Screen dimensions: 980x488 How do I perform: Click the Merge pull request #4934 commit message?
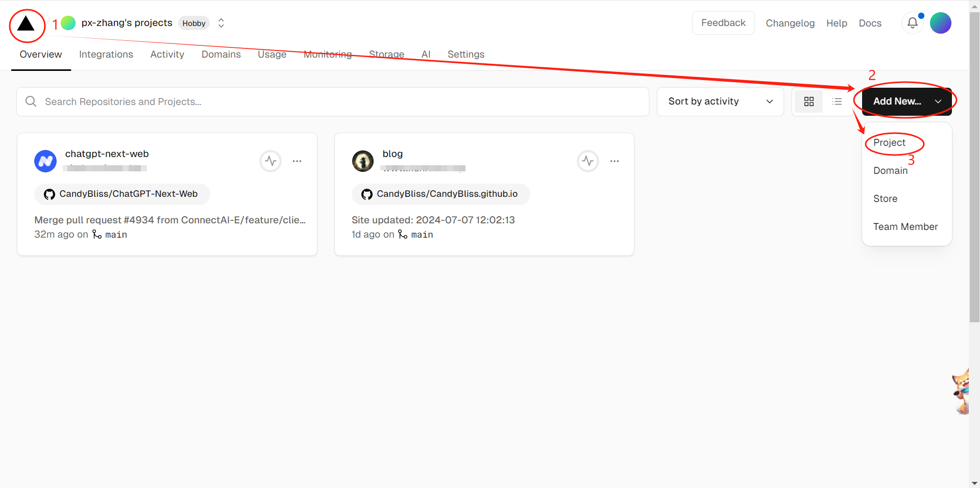(170, 220)
